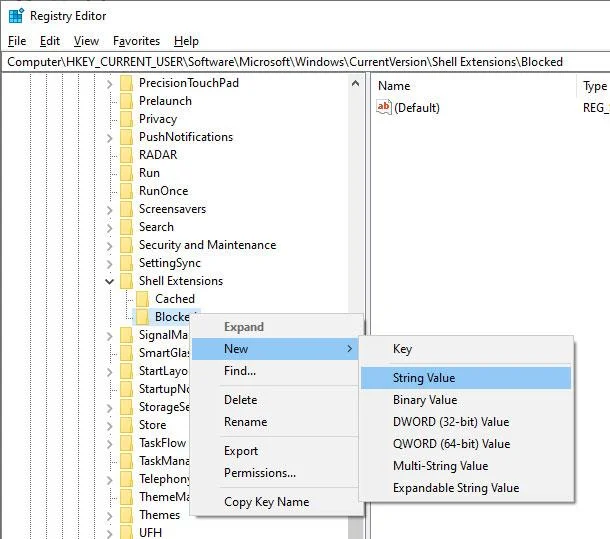610x539 pixels.
Task: Click the PrecisionTouchPad folder icon
Action: click(x=126, y=83)
